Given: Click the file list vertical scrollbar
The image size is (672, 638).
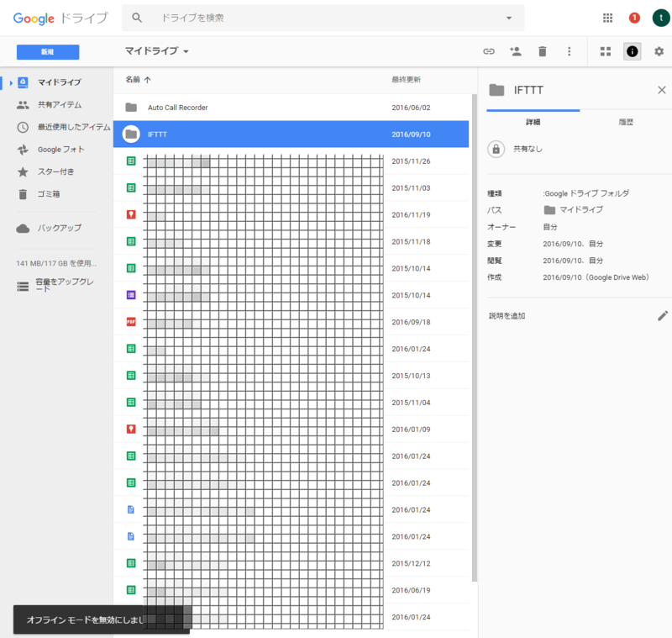Looking at the screenshot, I should pos(474,338).
